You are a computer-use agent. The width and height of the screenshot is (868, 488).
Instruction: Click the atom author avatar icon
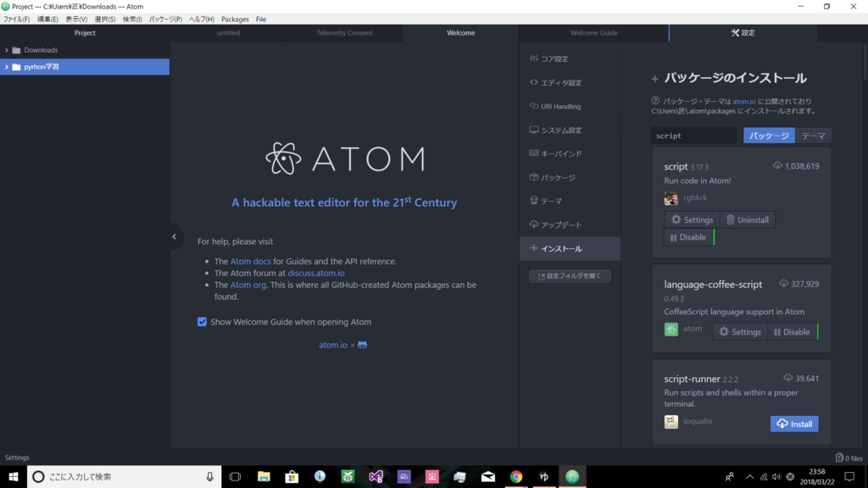(x=671, y=330)
